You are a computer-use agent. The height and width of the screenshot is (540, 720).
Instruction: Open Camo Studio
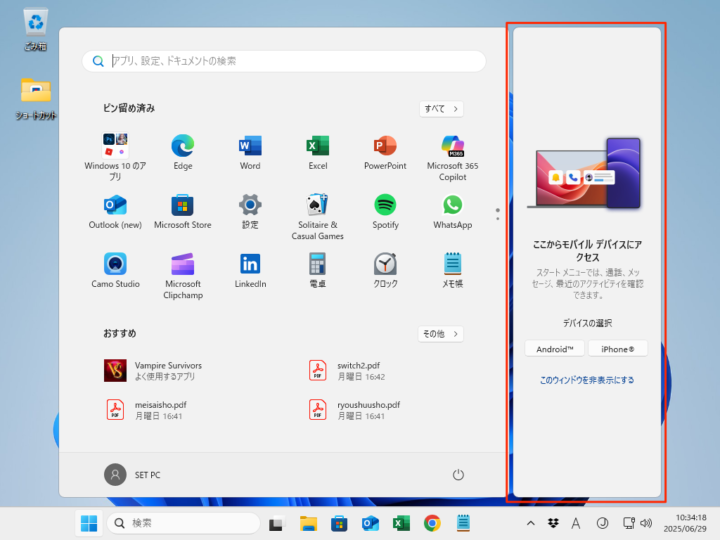tap(115, 270)
